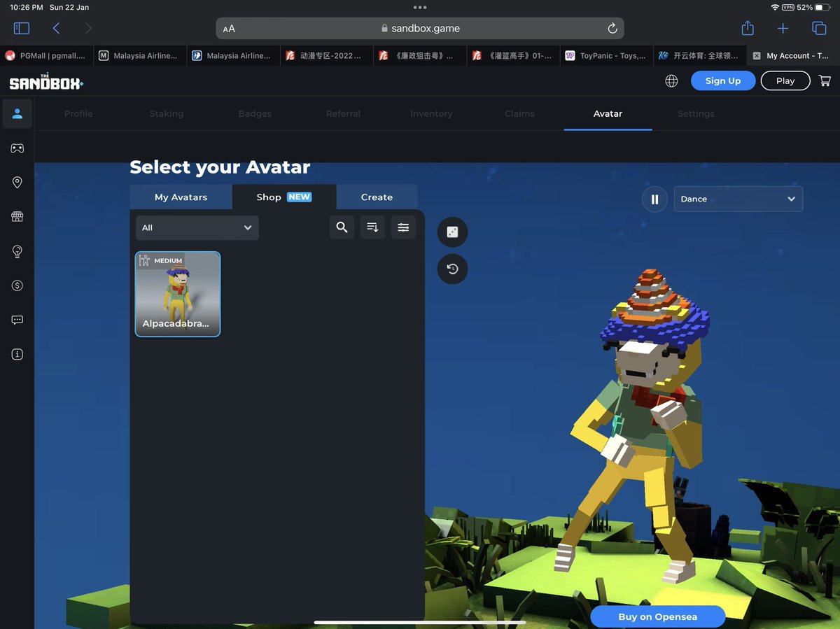This screenshot has height=629, width=840.
Task: Select the profile icon in the sidebar
Action: pos(17,113)
